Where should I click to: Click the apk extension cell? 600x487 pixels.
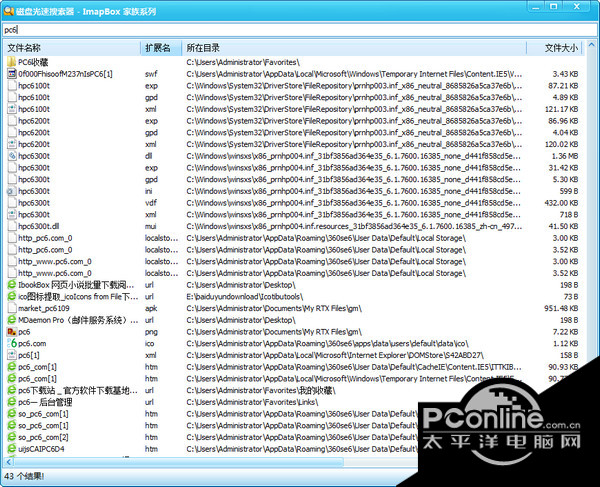(151, 308)
